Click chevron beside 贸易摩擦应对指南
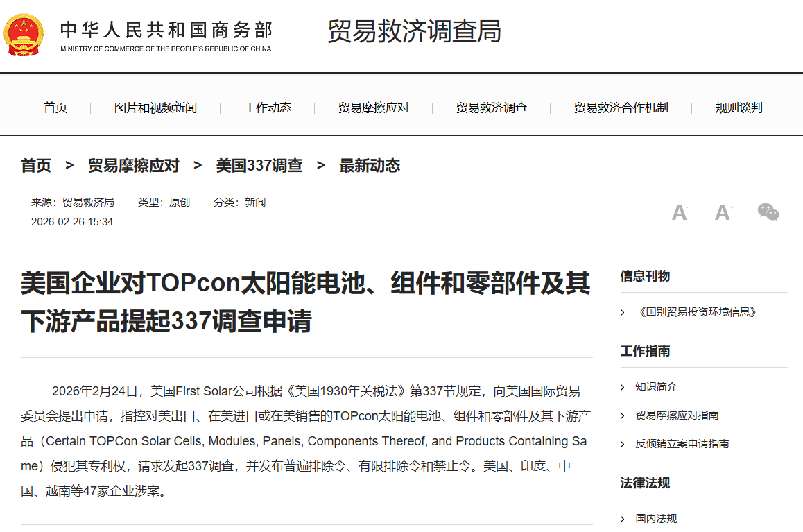This screenshot has height=532, width=803. (x=622, y=415)
